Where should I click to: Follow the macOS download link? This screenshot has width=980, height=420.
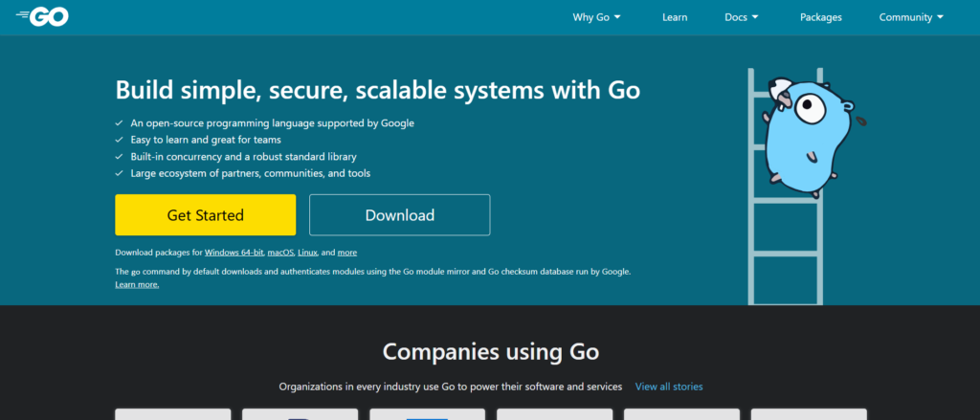tap(280, 253)
